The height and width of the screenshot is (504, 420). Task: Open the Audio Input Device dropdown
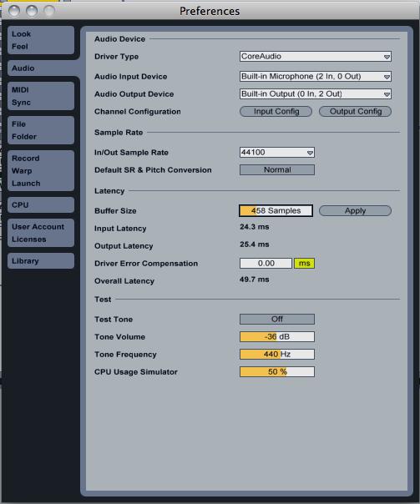click(316, 77)
